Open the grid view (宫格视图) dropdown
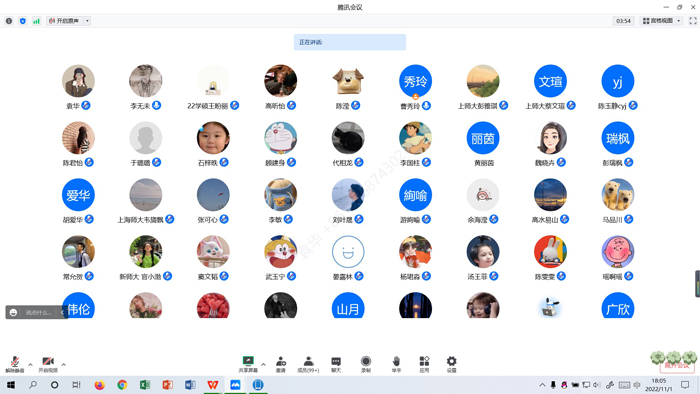Screen dimensions: 700x394 point(661,21)
